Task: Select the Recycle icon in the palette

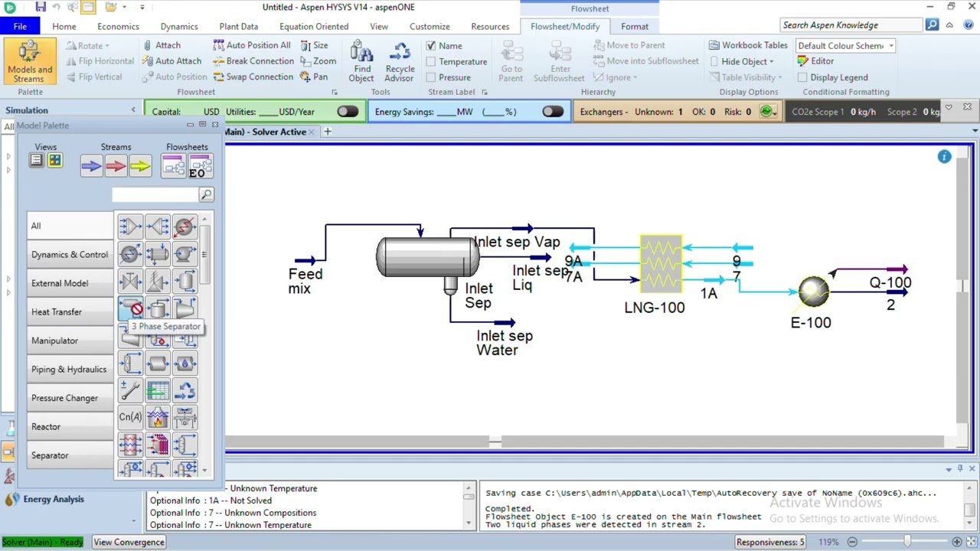Action: (x=184, y=390)
